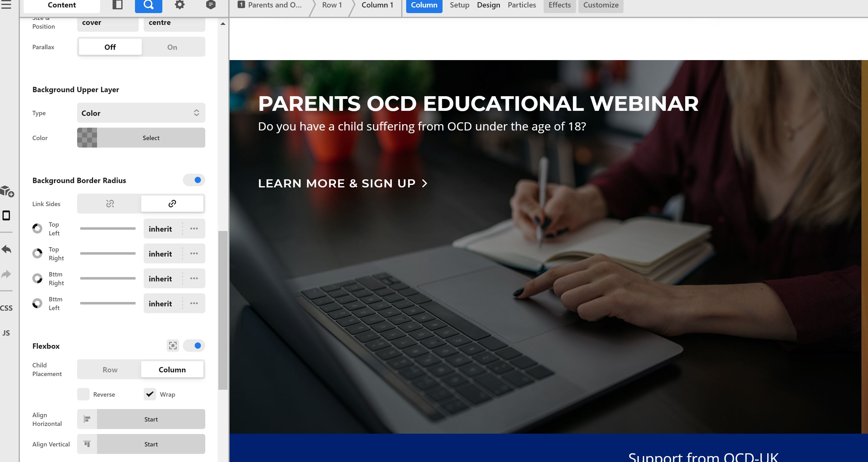The width and height of the screenshot is (868, 462).
Task: Switch to the Particles tab
Action: pyautogui.click(x=522, y=5)
